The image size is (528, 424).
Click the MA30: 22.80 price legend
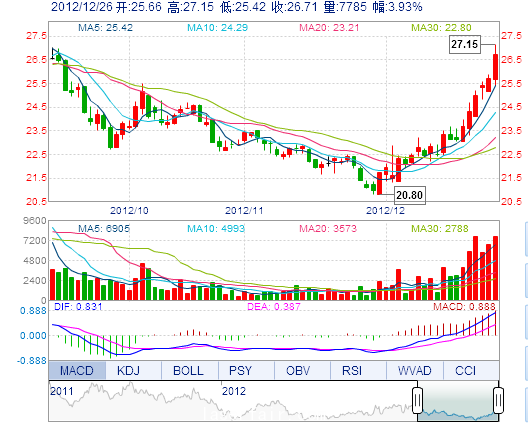click(x=441, y=28)
